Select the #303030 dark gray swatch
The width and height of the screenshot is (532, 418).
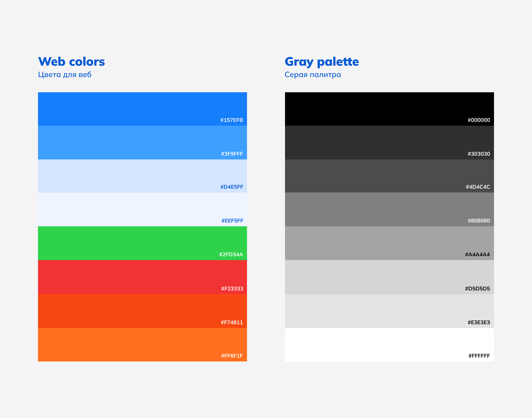pos(389,142)
